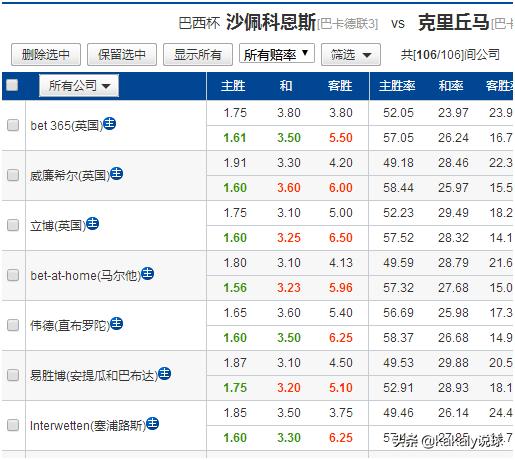Click the 主胜 column header
The image size is (515, 460).
[233, 86]
